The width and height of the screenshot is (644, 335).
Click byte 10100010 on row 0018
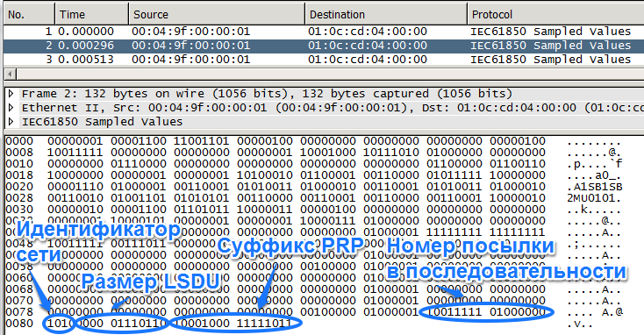(264, 175)
